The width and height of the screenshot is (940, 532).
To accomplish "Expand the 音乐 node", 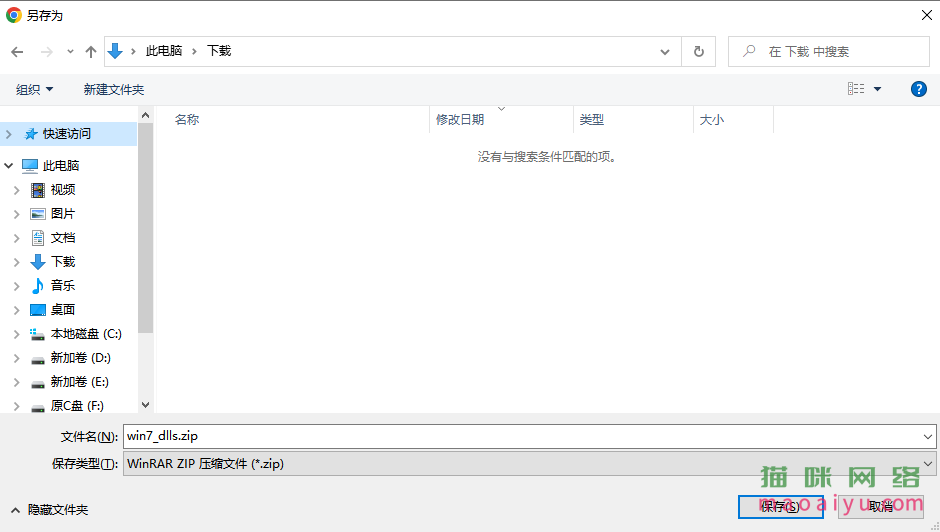I will coord(17,286).
